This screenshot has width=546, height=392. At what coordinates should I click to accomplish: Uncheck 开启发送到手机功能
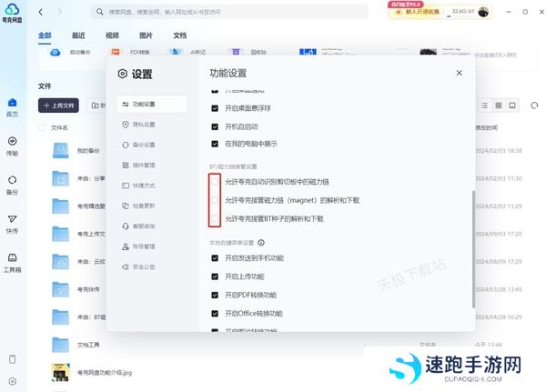pos(215,258)
